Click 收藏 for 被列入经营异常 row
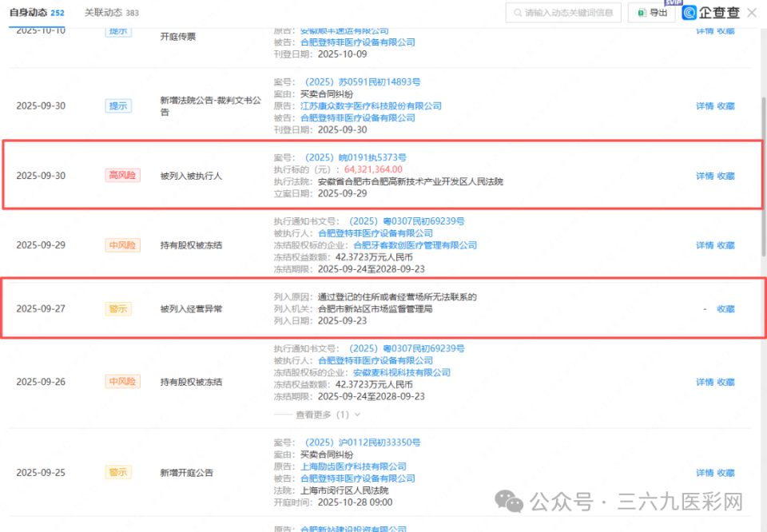Viewport: 767px width, 532px height. (726, 309)
